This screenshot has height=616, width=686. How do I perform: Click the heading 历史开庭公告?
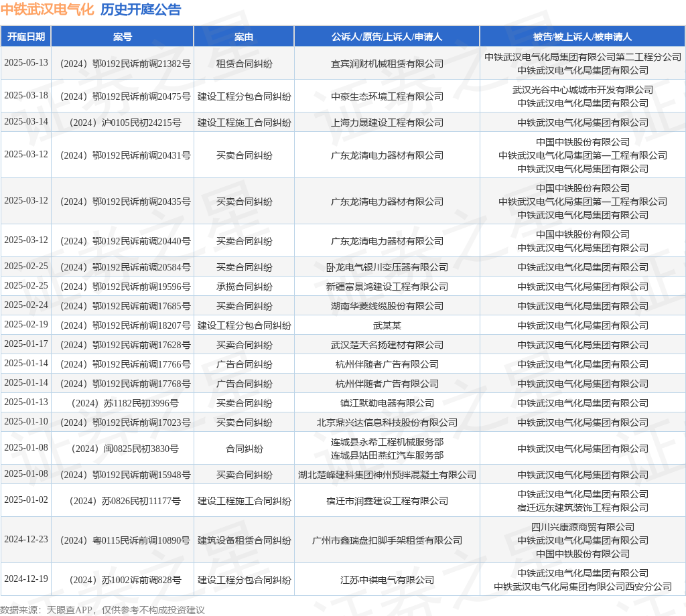141,9
